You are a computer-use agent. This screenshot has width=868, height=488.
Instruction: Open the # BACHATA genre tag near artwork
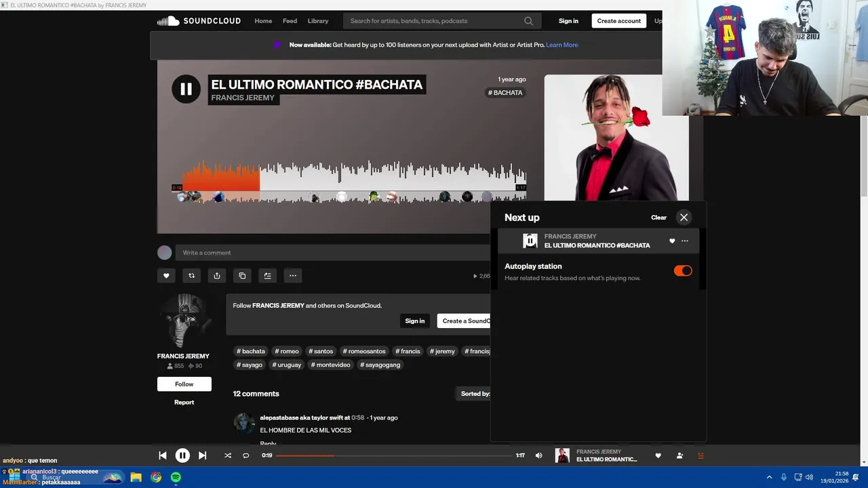[x=505, y=93]
